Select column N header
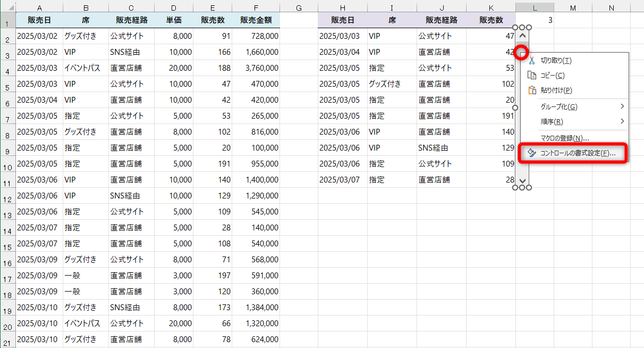644x348 pixels. [x=612, y=7]
